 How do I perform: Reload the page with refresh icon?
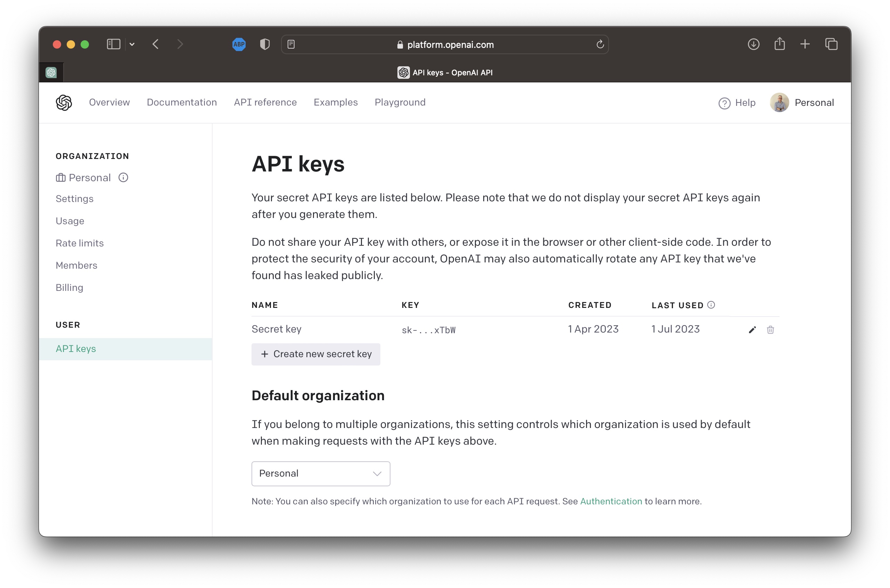pyautogui.click(x=600, y=44)
